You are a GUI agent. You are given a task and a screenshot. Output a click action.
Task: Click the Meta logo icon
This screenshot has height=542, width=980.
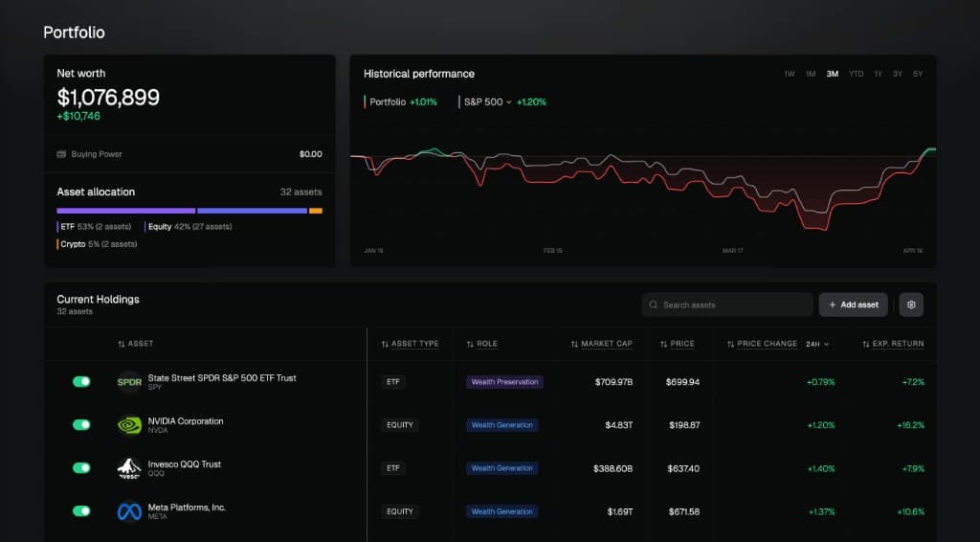pos(129,511)
